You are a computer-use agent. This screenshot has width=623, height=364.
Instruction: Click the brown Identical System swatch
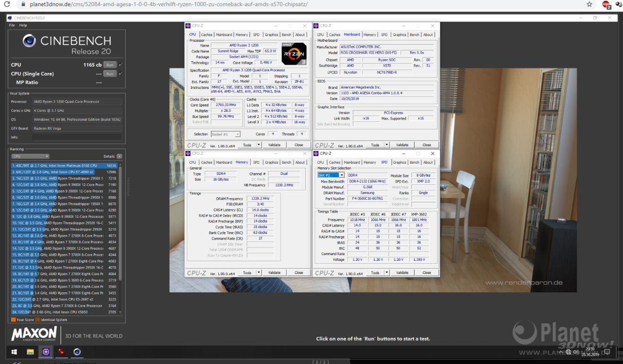point(37,320)
